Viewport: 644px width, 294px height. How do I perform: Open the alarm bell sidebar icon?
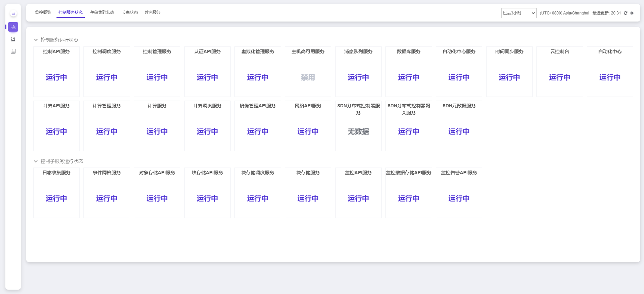[13, 39]
